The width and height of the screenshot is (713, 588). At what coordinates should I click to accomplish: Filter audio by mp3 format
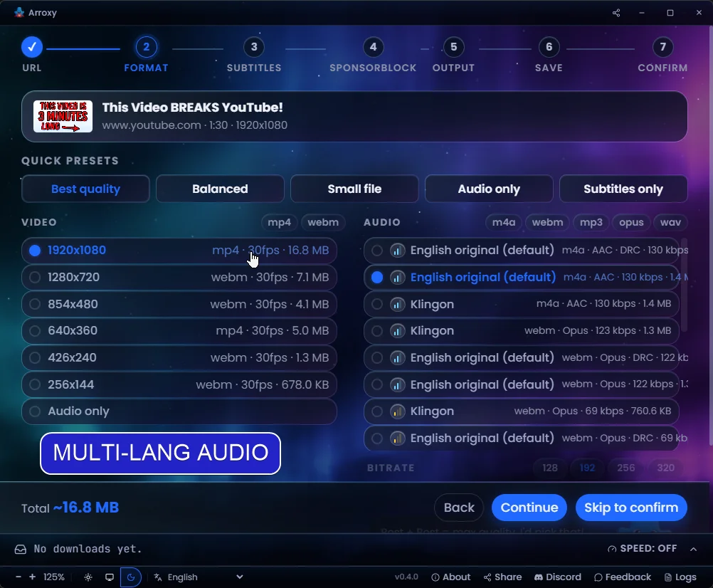(591, 222)
